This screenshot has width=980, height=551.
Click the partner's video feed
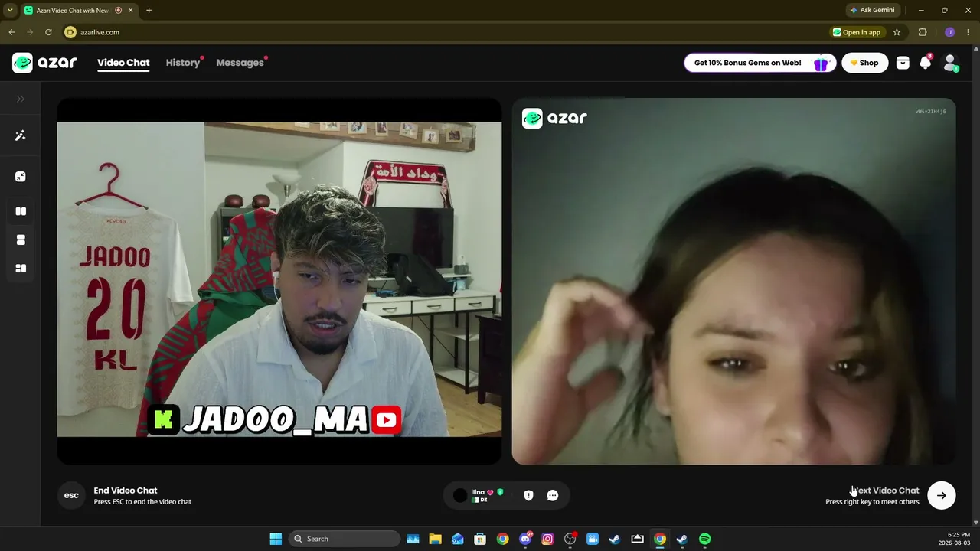pyautogui.click(x=733, y=281)
